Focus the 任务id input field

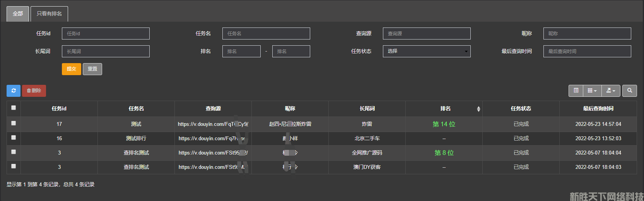click(106, 34)
